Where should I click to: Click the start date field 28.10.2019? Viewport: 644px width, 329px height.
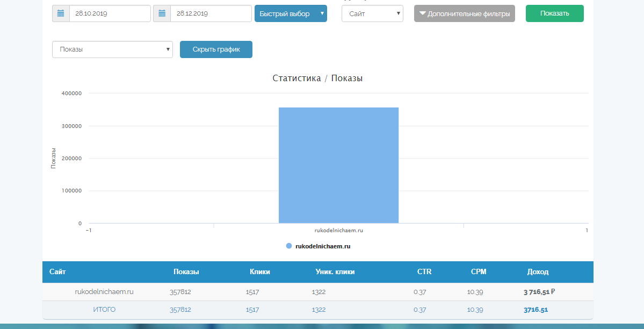pos(110,13)
